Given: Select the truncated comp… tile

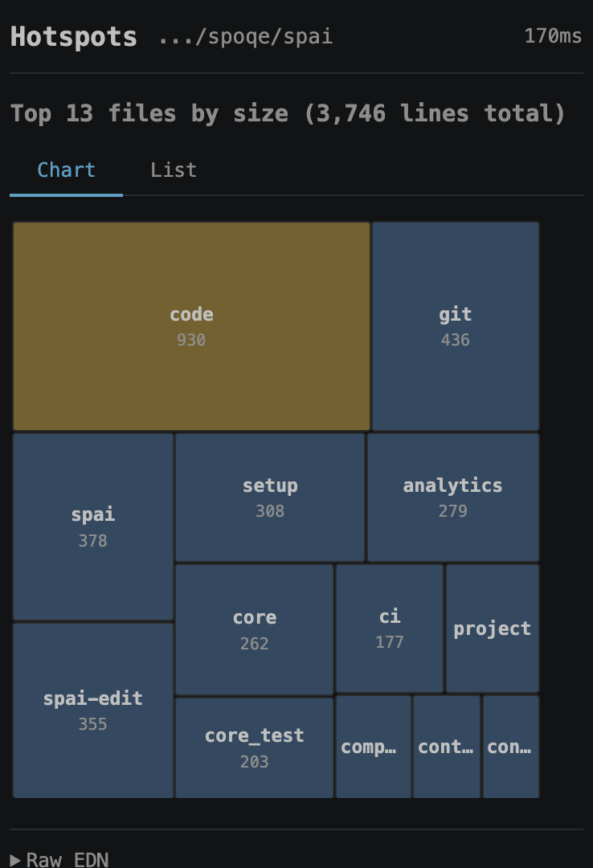Looking at the screenshot, I should click(x=372, y=747).
